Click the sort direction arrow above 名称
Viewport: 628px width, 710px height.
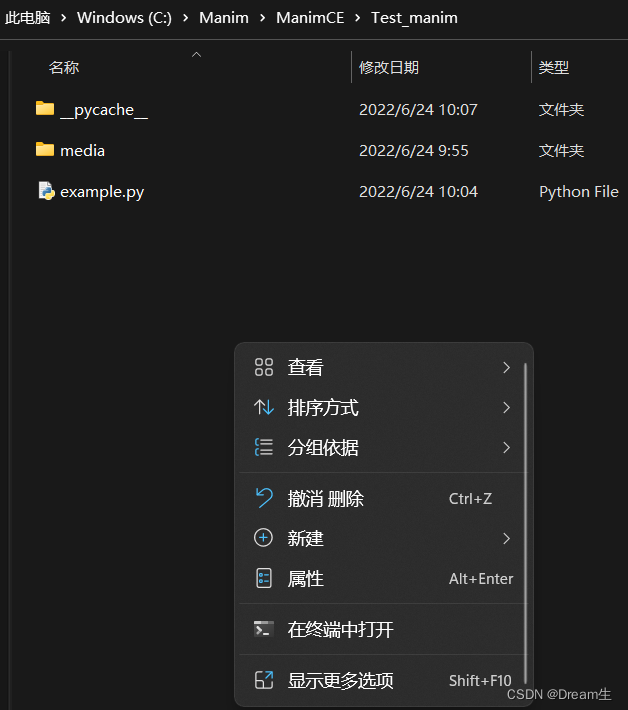pyautogui.click(x=196, y=54)
